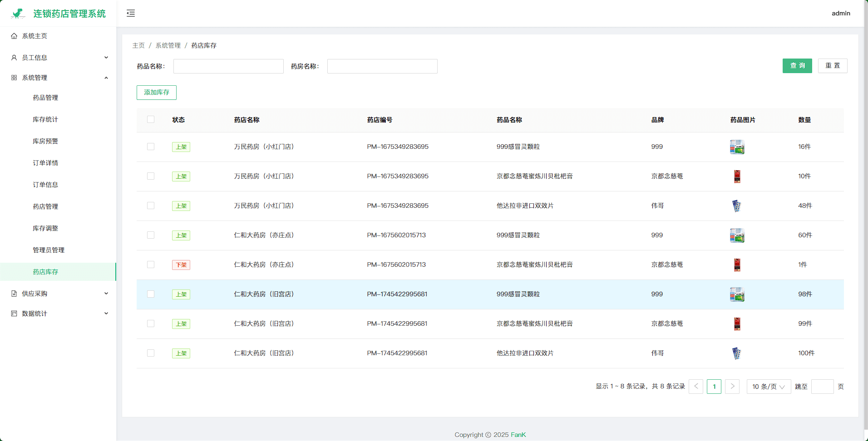
Task: Collapse the sidebar with the menu fold icon
Action: (131, 13)
